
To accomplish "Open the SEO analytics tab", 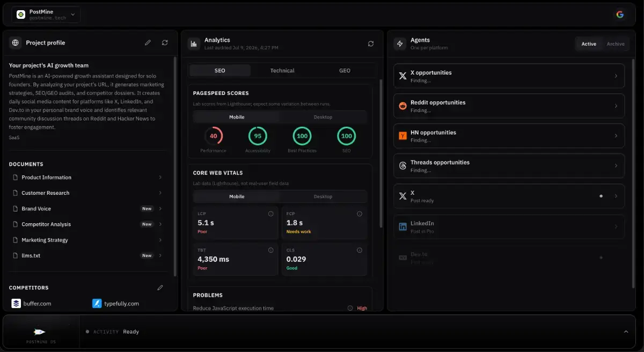I will [x=220, y=70].
